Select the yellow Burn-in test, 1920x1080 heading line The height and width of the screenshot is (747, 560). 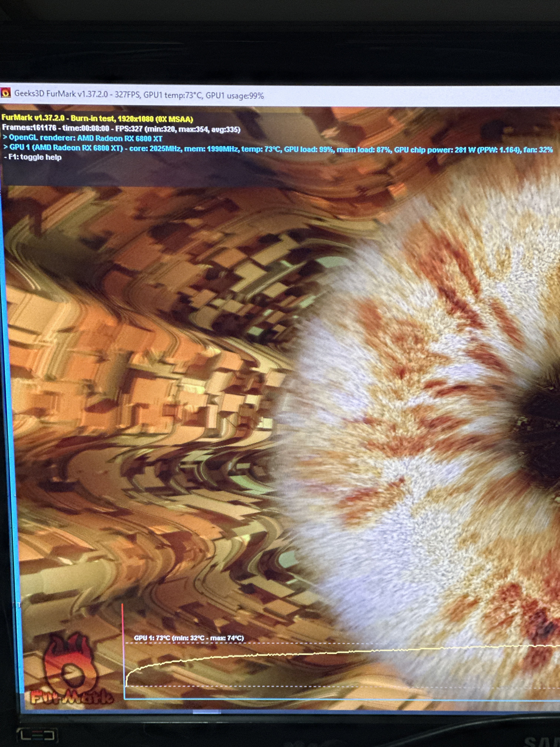pos(97,119)
